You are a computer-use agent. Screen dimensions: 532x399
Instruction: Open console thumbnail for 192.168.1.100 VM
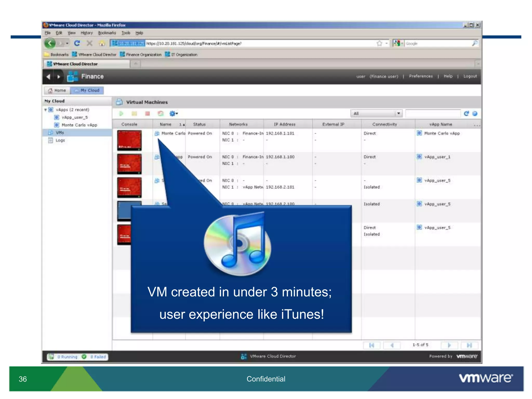point(129,164)
